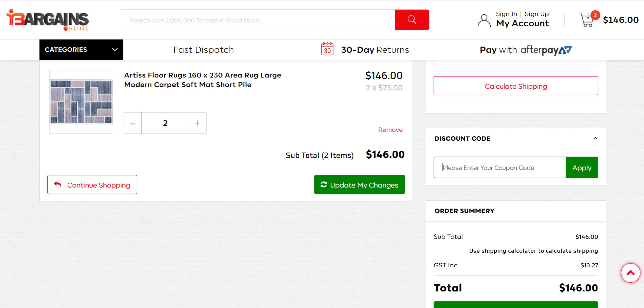Increase rug quantity with plus button

(x=198, y=123)
